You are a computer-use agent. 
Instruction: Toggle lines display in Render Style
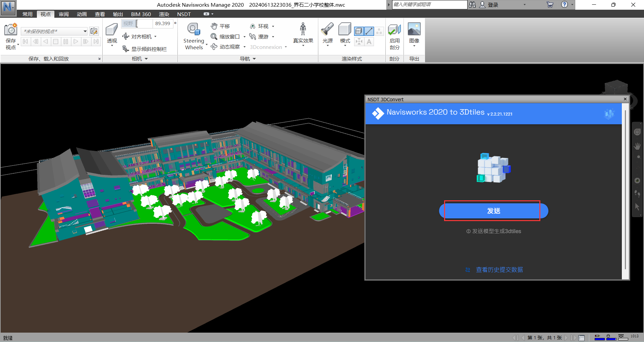[369, 31]
